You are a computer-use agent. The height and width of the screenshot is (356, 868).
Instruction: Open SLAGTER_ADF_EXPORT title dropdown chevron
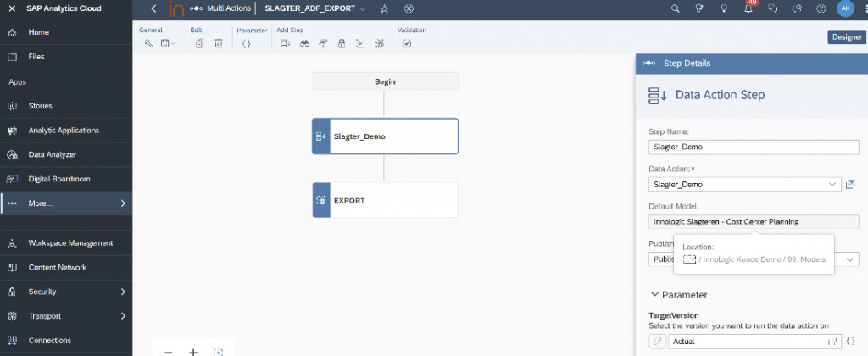363,8
